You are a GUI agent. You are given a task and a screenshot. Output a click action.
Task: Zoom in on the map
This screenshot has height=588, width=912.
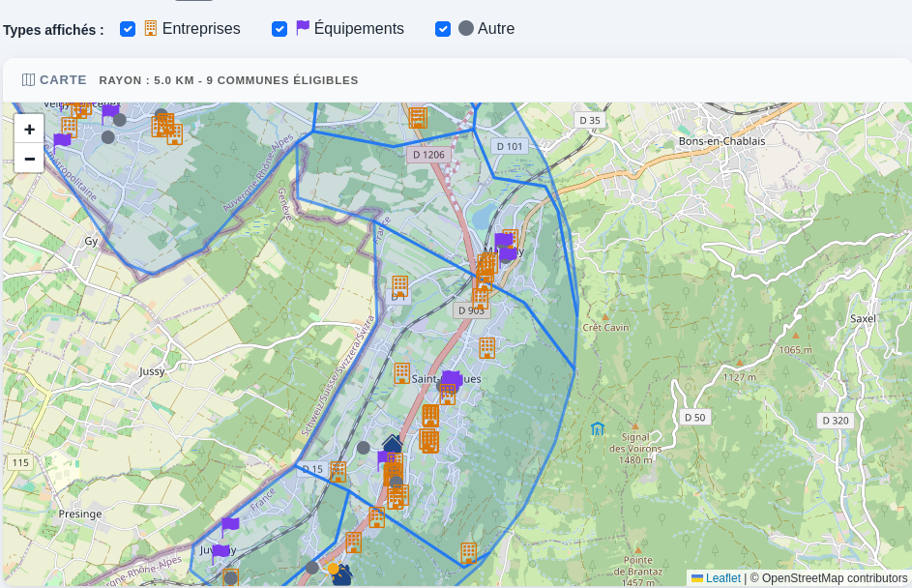click(29, 130)
